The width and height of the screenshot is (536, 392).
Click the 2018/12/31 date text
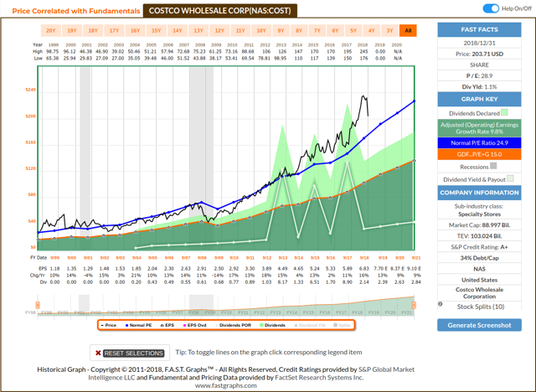coord(479,43)
